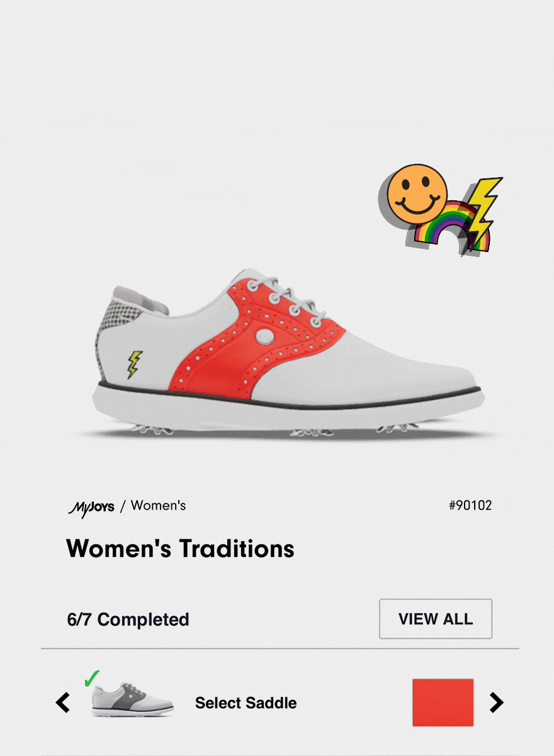
Task: Advance to next option with right arrow
Action: point(497,702)
